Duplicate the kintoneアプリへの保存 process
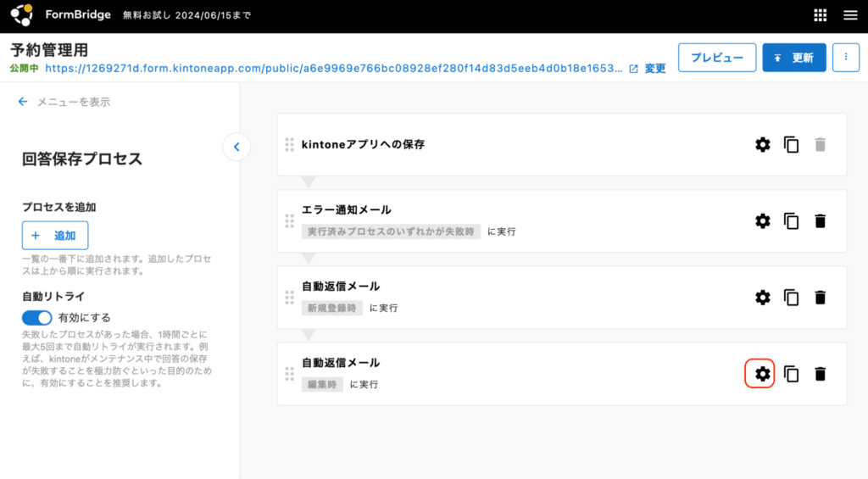Image resolution: width=868 pixels, height=479 pixels. [792, 144]
